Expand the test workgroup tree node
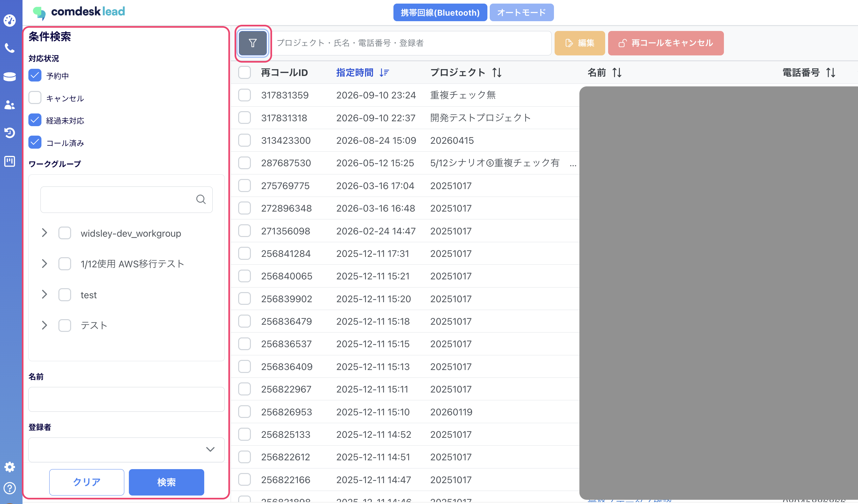Image resolution: width=858 pixels, height=504 pixels. (x=44, y=295)
